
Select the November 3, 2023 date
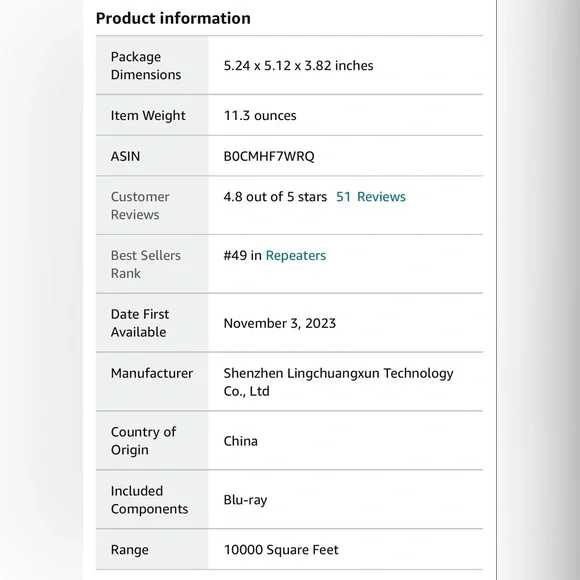(280, 324)
